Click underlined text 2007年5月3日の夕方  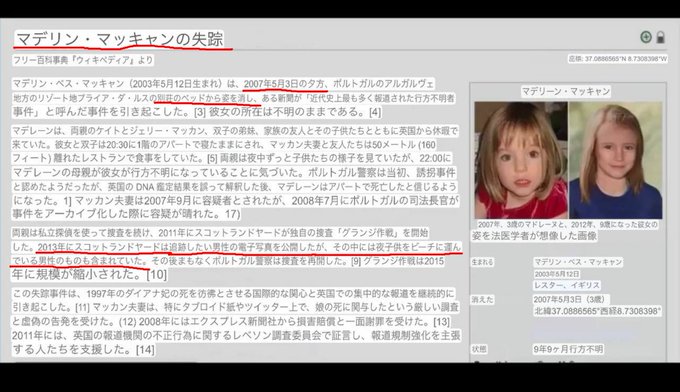pyautogui.click(x=284, y=84)
